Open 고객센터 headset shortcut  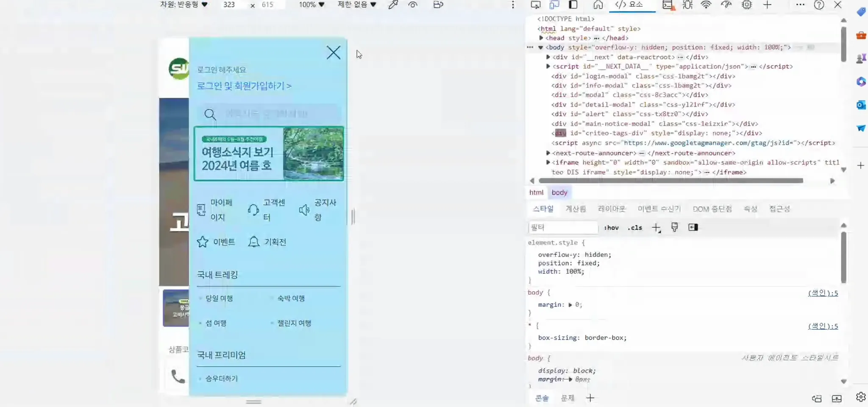(267, 210)
